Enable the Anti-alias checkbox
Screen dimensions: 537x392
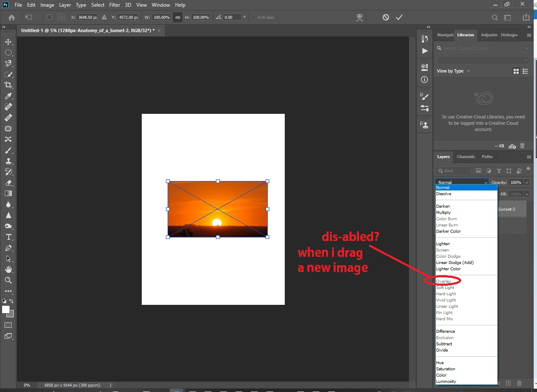253,18
